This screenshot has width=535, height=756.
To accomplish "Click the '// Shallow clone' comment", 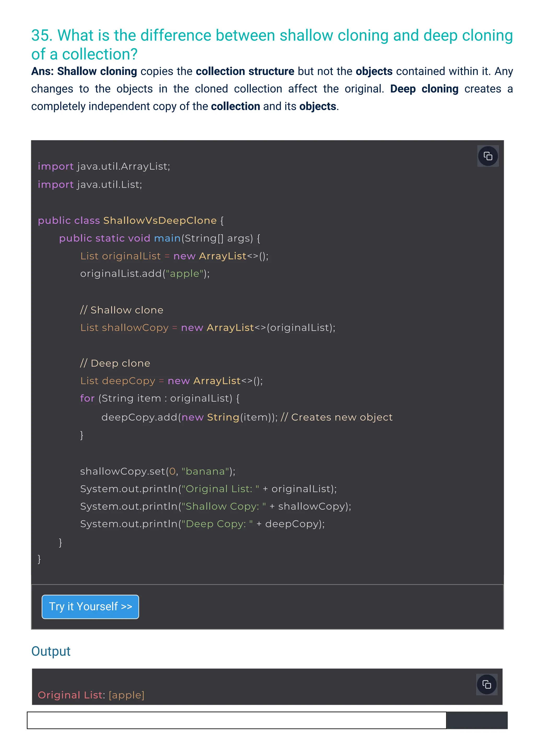I will (121, 310).
